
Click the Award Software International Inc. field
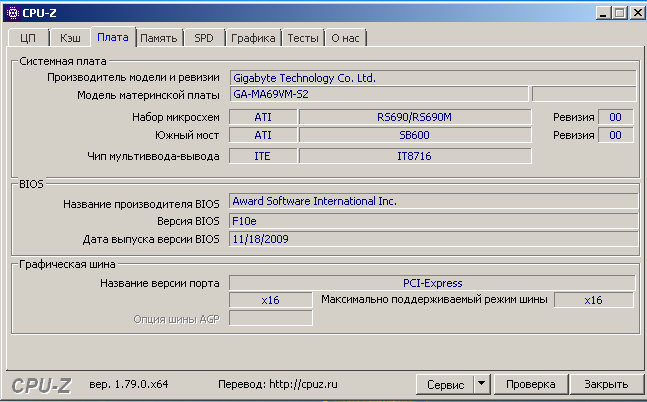(433, 201)
